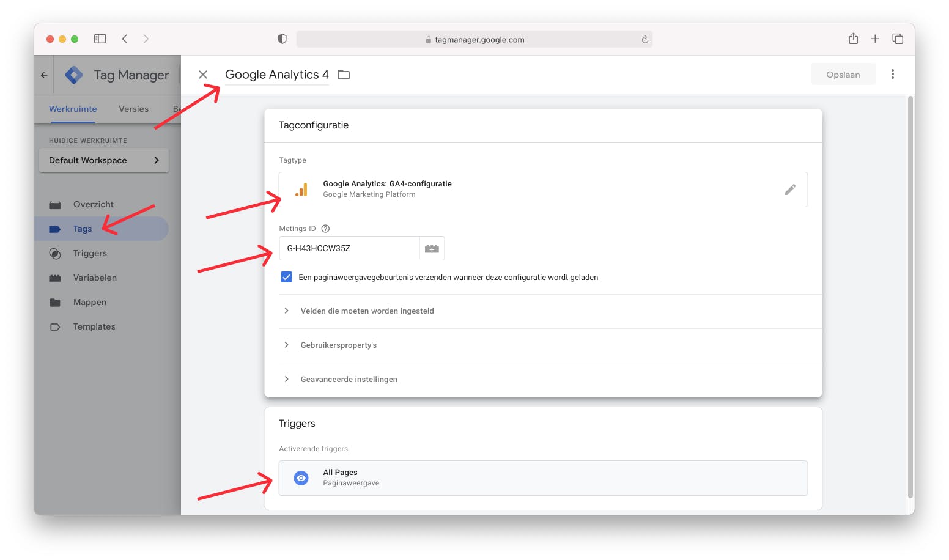Click the Tag Manager diamond logo
Image resolution: width=949 pixels, height=560 pixels.
point(74,75)
